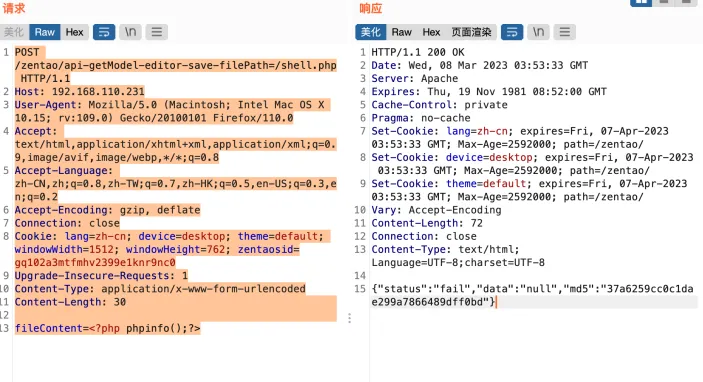This screenshot has width=703, height=382.
Task: Click the request Connection: close line
Action: tap(67, 223)
